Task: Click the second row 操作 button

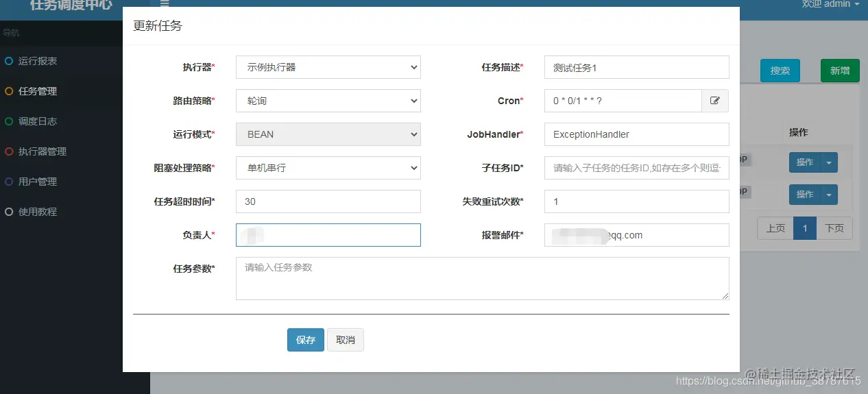Action: tap(805, 195)
